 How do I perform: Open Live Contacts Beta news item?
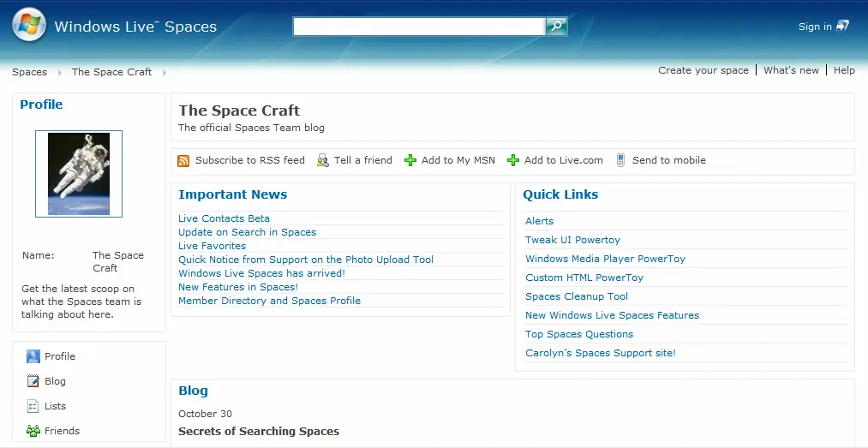224,218
